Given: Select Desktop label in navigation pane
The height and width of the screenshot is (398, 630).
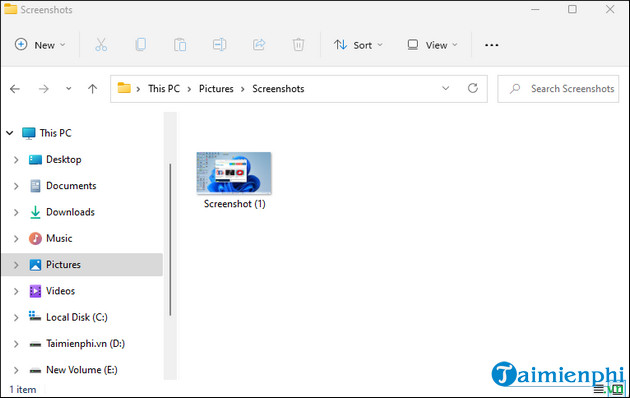Looking at the screenshot, I should [x=63, y=159].
